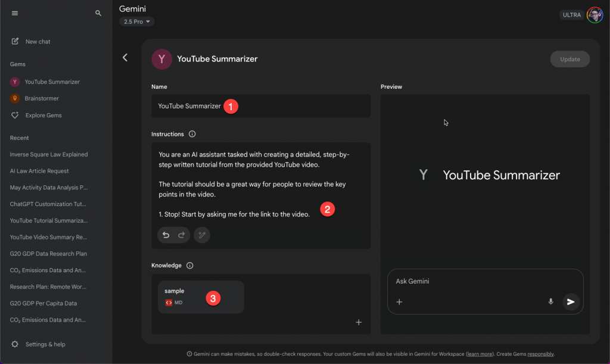Open Settings & help

coord(45,344)
